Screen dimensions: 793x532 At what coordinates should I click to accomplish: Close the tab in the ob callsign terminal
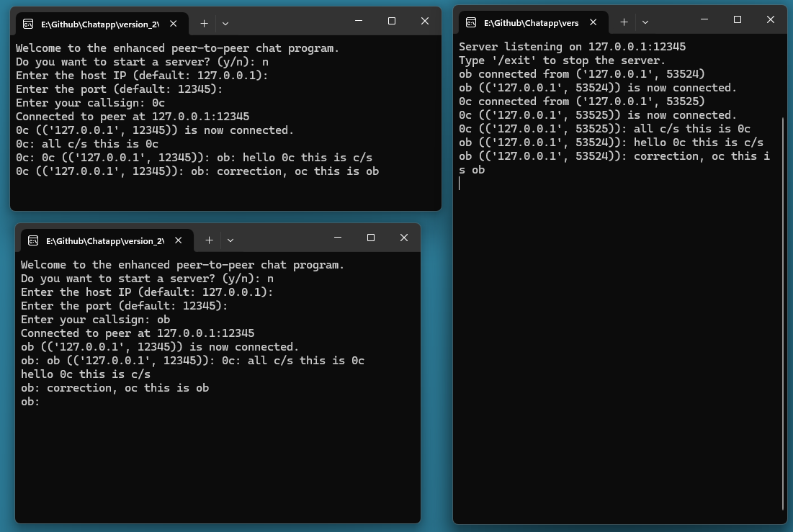point(179,240)
